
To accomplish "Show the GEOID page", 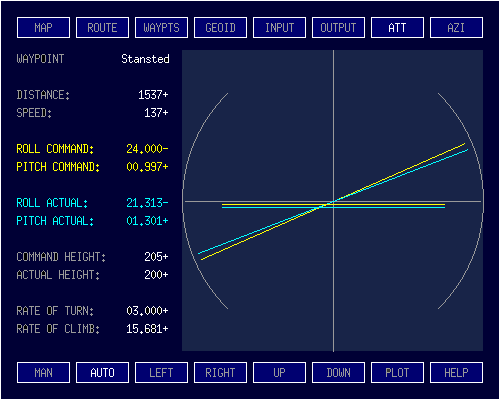I will [220, 28].
